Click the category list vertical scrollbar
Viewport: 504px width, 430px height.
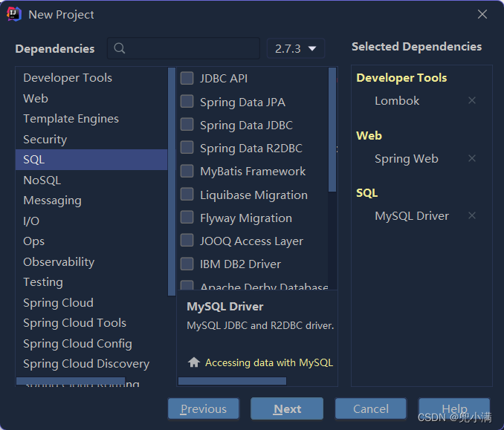tap(172, 181)
